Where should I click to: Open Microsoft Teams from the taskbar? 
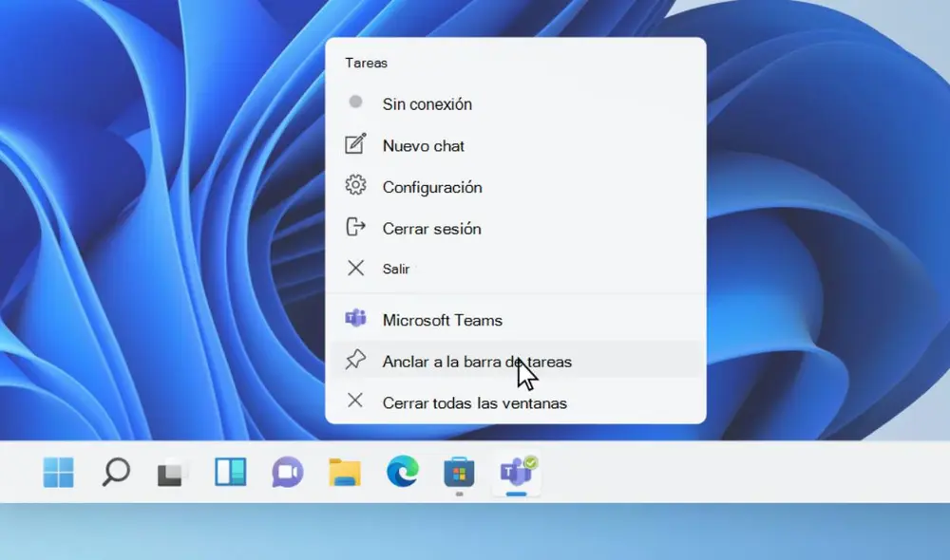(515, 472)
